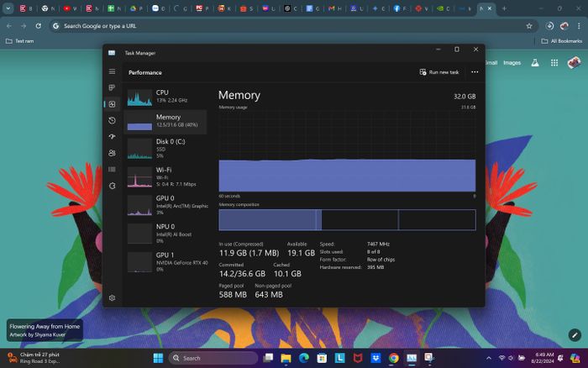Image resolution: width=588 pixels, height=368 pixels.
Task: Select Wi-Fi performance item
Action: [x=165, y=176]
